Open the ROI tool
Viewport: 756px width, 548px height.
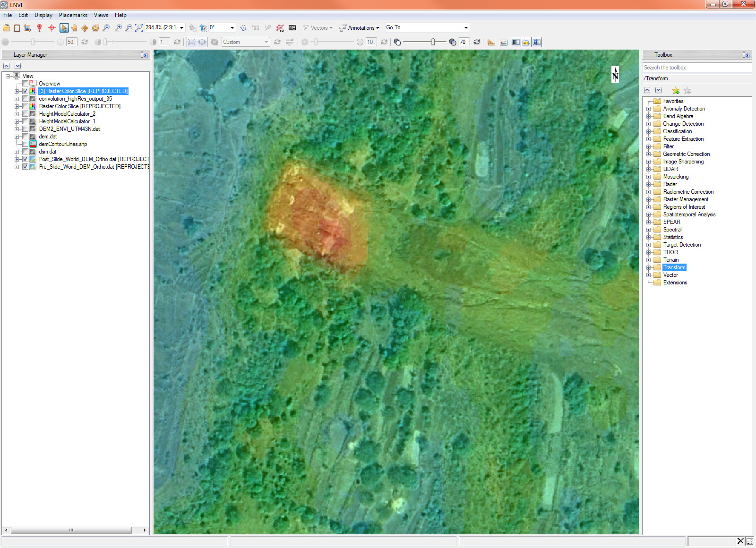point(280,28)
